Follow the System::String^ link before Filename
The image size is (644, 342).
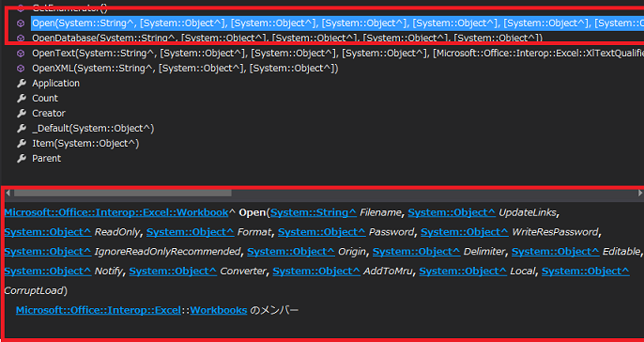pos(314,212)
